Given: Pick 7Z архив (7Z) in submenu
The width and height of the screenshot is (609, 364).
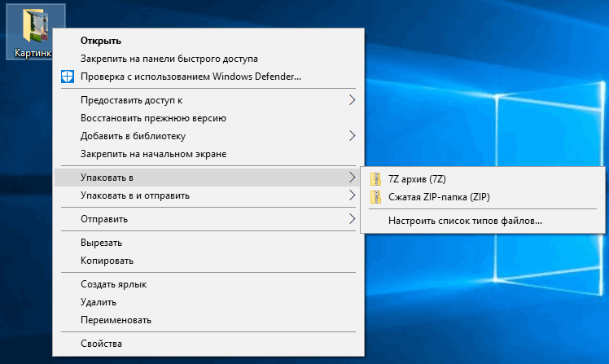Looking at the screenshot, I should (483, 179).
